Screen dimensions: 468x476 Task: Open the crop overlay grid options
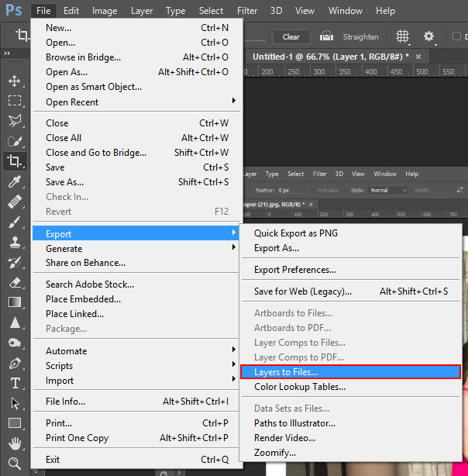coord(402,36)
